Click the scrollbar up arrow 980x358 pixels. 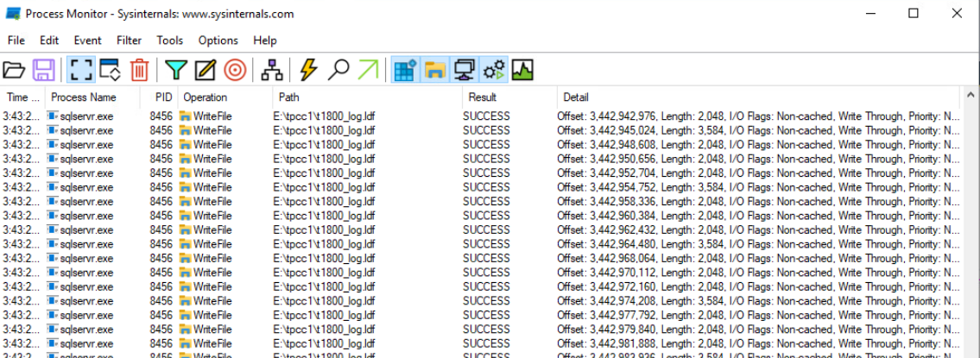point(971,95)
